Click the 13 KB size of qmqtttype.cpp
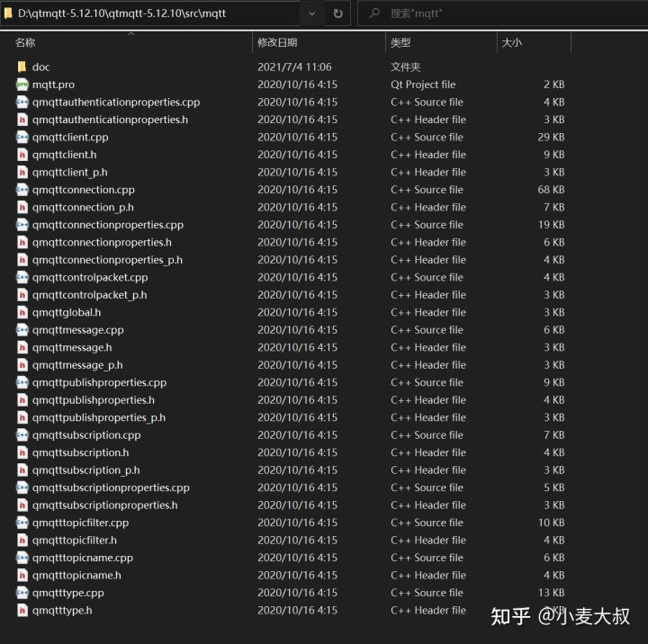Screen dimensions: 648x644 pyautogui.click(x=551, y=593)
